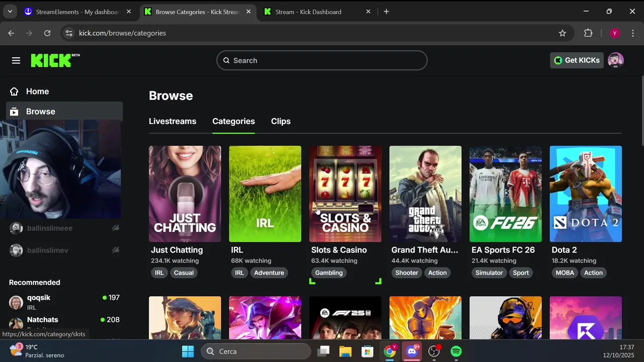This screenshot has height=362, width=644.
Task: Open the hamburger sidebar menu
Action: (16, 60)
